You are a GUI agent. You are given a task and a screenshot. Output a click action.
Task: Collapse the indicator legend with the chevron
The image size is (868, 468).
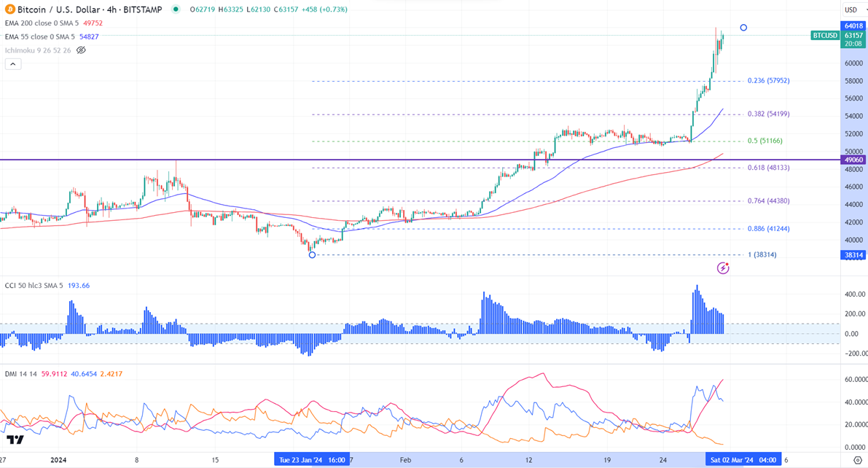tap(12, 64)
